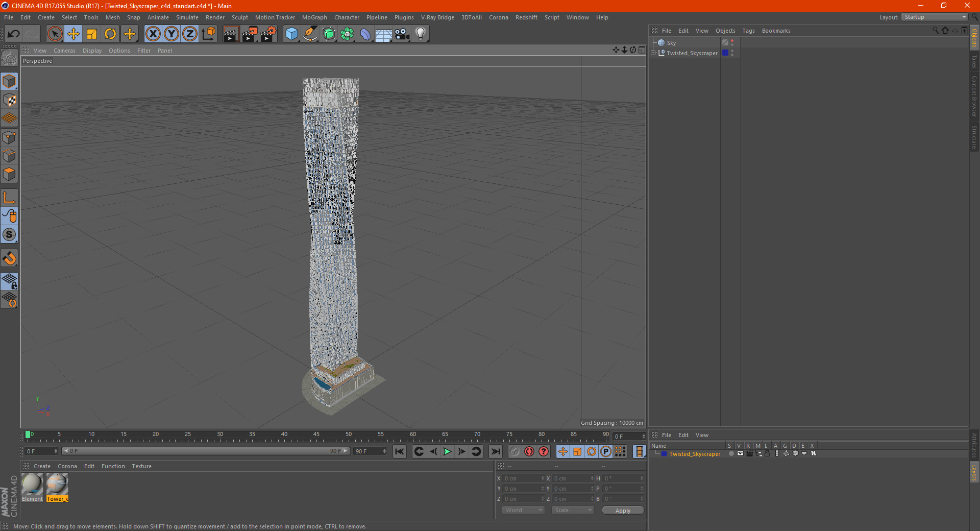Open the Layout Startup dropdown

[x=935, y=17]
